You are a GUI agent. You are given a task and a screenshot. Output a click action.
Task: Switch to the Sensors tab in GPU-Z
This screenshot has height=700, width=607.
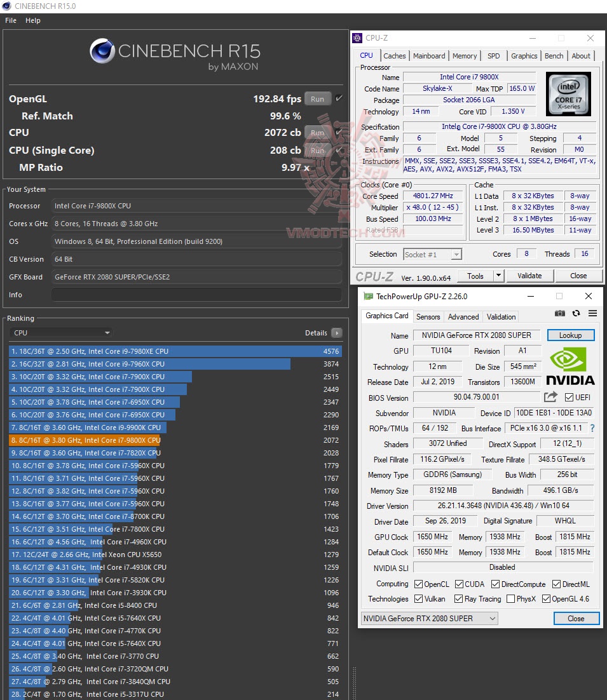(428, 316)
